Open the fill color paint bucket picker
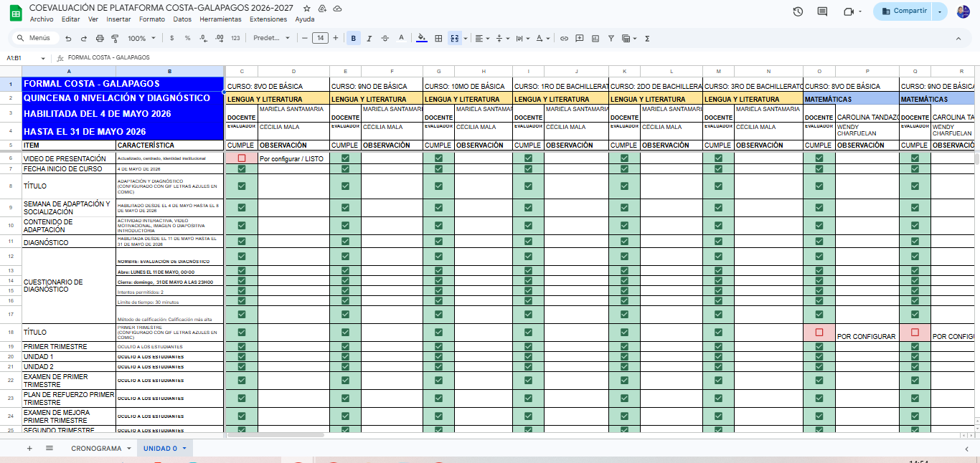 [x=421, y=38]
